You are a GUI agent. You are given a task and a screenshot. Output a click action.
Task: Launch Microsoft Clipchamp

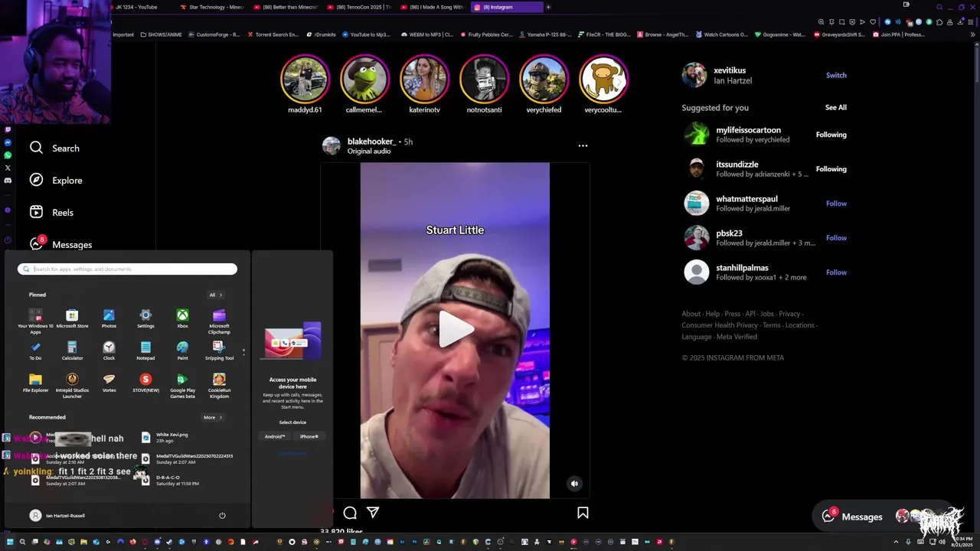tap(219, 321)
